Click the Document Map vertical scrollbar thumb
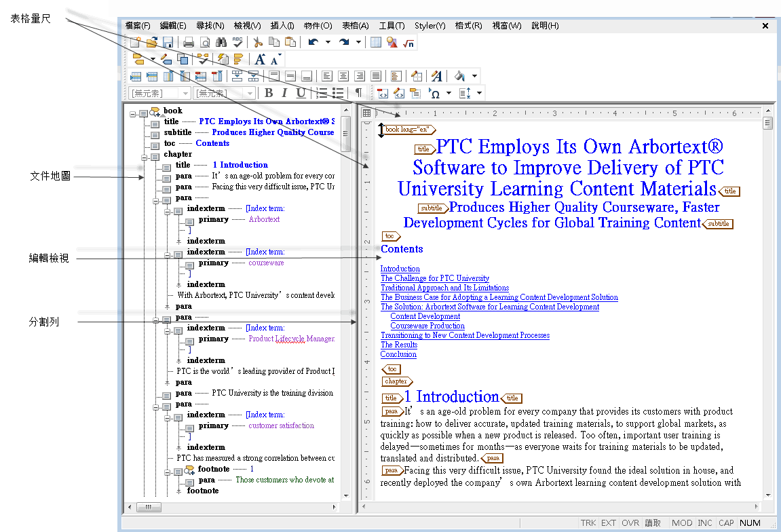The image size is (781, 532). [345, 134]
